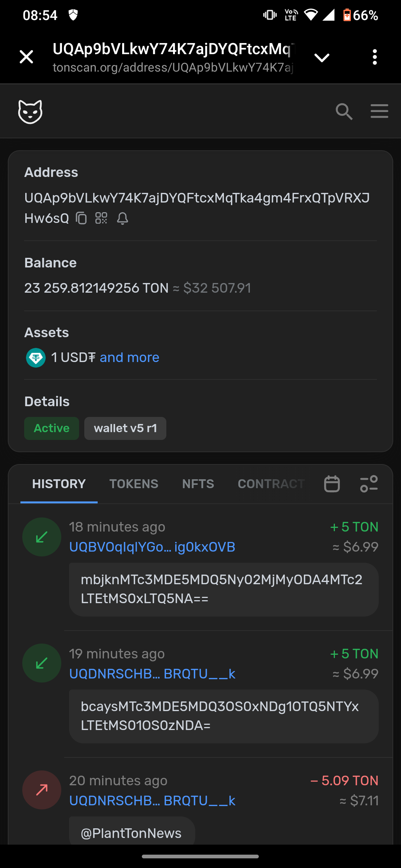The width and height of the screenshot is (401, 868).
Task: Open the outgoing 5.09 TON transaction arrow
Action: tap(42, 790)
